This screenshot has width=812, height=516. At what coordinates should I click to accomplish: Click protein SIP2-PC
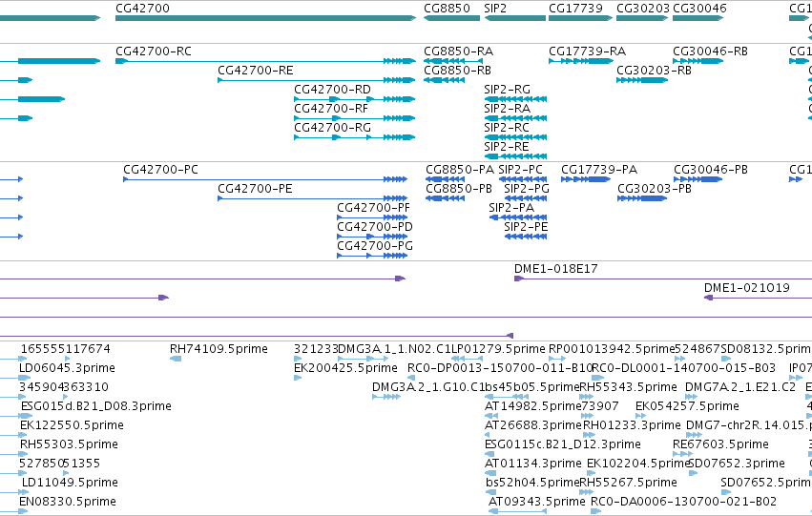(523, 179)
